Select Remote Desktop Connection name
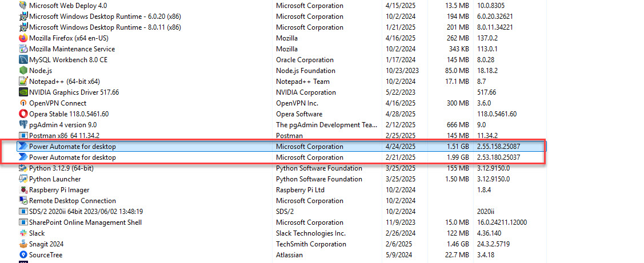Screen dimensions: 644x263 (x=72, y=201)
